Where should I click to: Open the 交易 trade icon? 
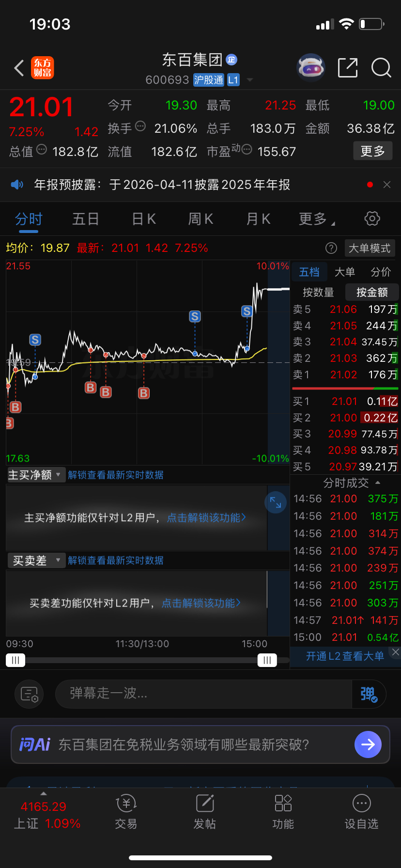click(126, 812)
